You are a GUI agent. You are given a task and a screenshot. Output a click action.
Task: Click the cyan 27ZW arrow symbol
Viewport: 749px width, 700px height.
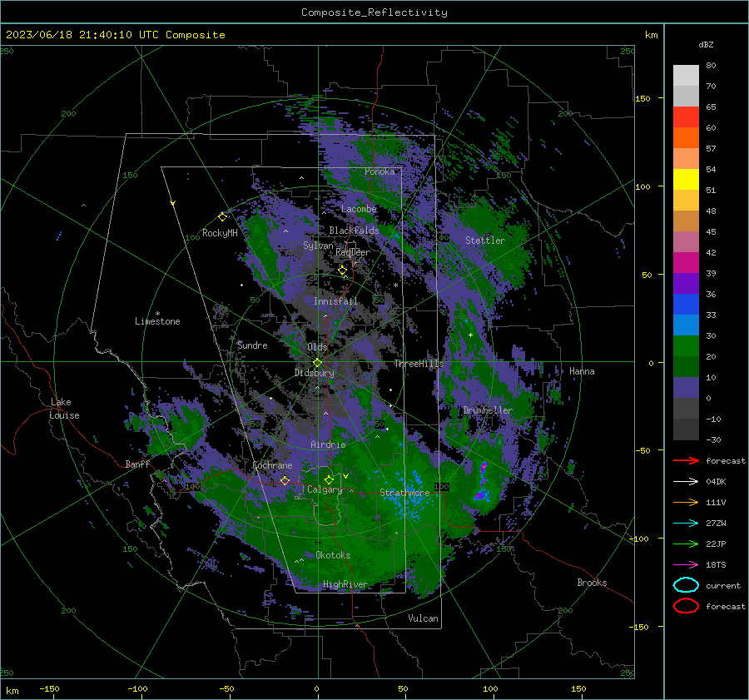[x=686, y=524]
